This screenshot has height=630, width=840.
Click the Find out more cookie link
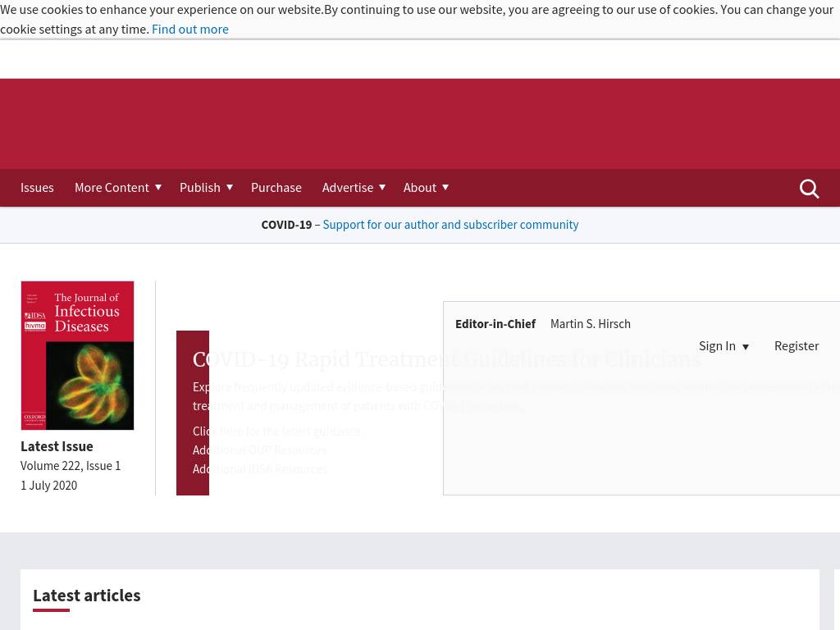click(x=189, y=29)
